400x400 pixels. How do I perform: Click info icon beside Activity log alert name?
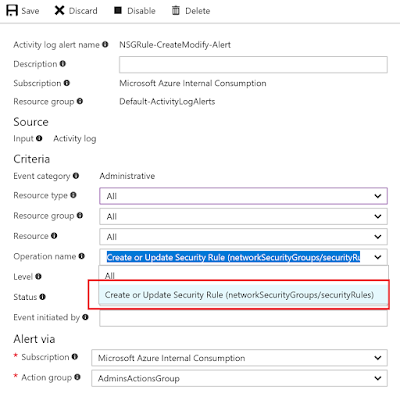pos(105,44)
